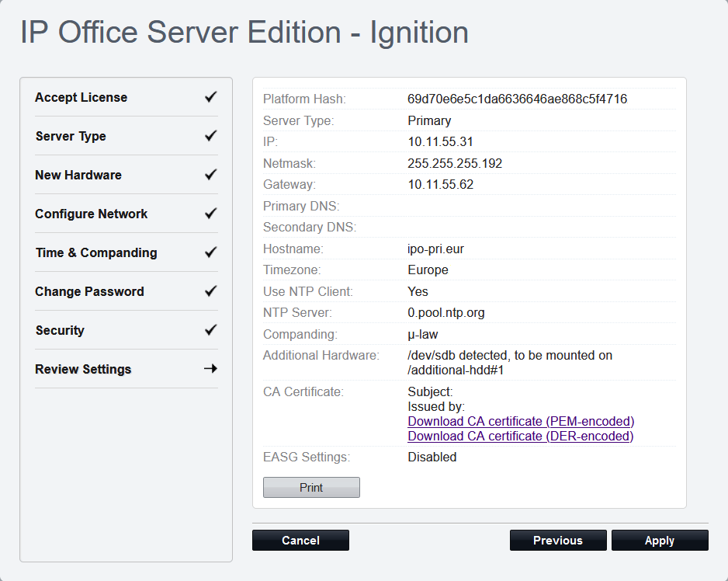Click the Companding value μ-law
728x581 pixels.
tap(423, 335)
